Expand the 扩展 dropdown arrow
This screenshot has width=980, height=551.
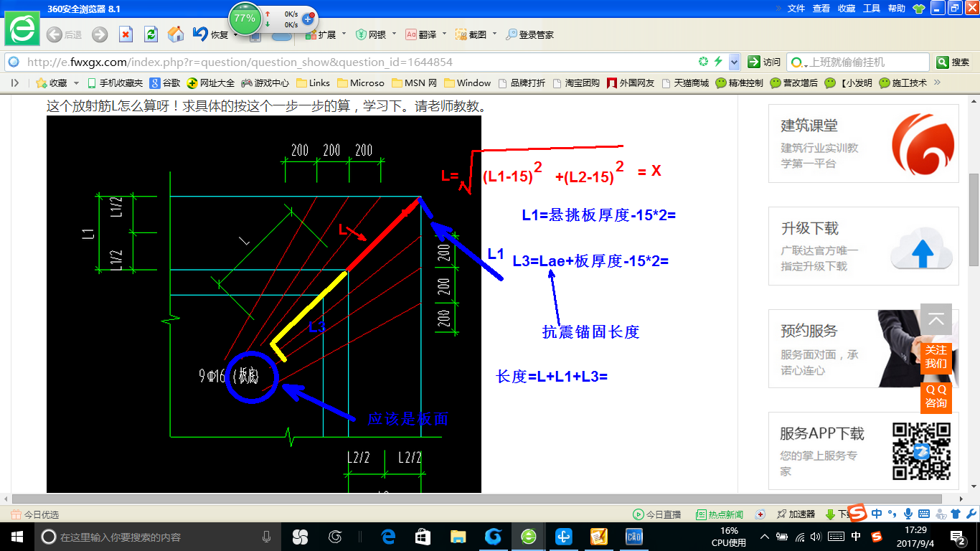point(344,34)
